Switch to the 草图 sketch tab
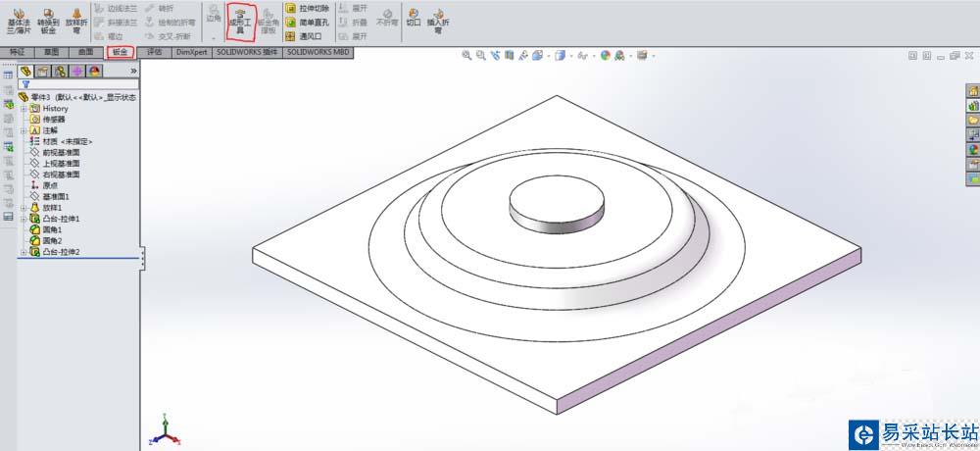Screen dimensions: 980x451 pos(51,53)
